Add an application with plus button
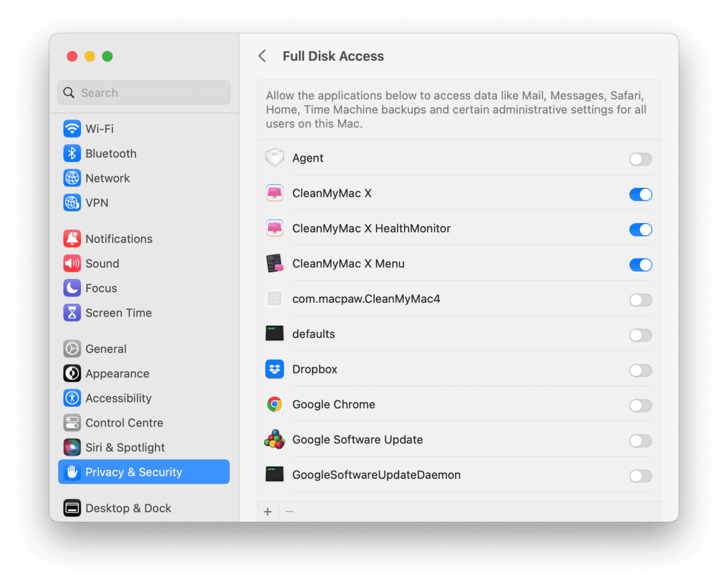The width and height of the screenshot is (728, 587). point(268,512)
